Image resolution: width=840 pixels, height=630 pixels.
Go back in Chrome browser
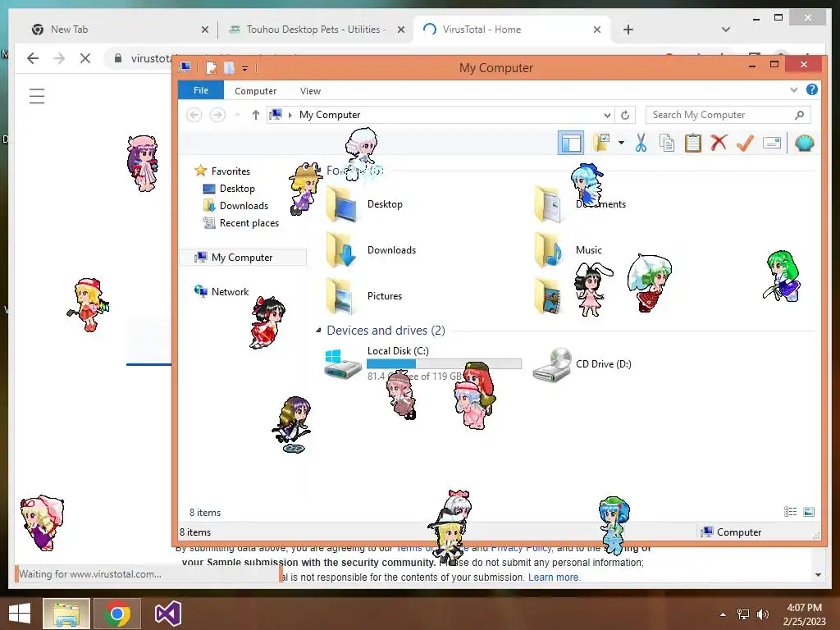(x=33, y=58)
